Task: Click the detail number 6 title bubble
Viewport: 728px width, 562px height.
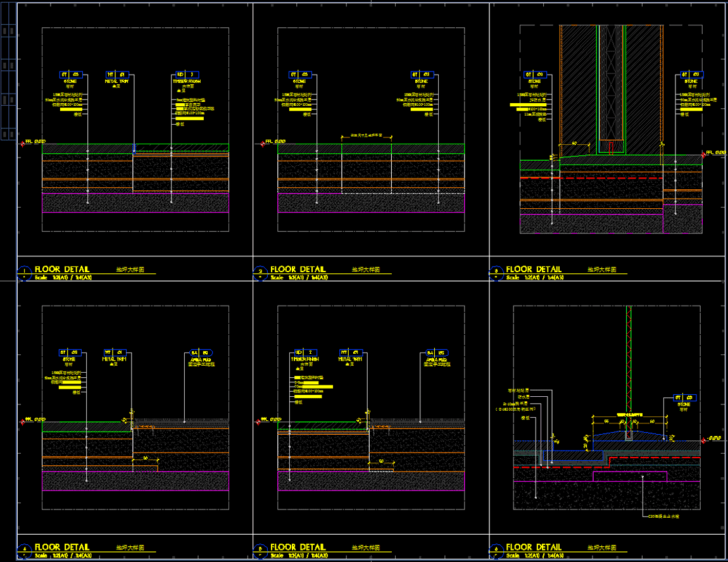Action: [x=496, y=549]
